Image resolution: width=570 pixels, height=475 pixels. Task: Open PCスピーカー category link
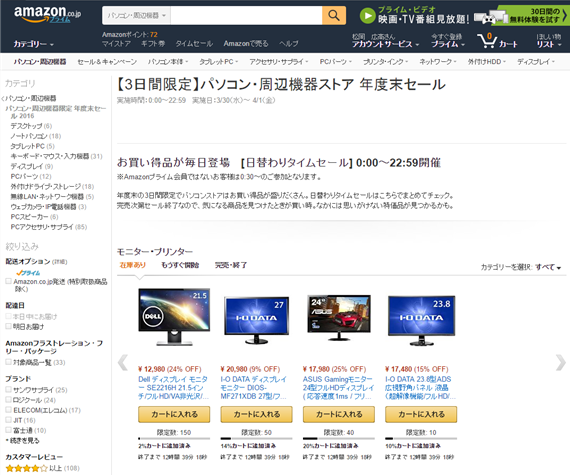point(29,217)
